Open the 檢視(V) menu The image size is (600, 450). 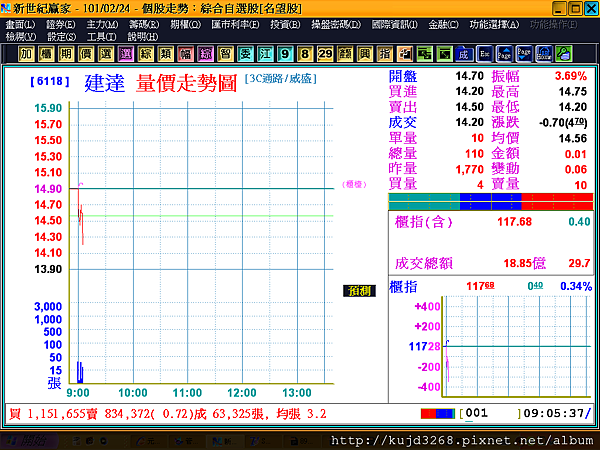click(x=21, y=37)
